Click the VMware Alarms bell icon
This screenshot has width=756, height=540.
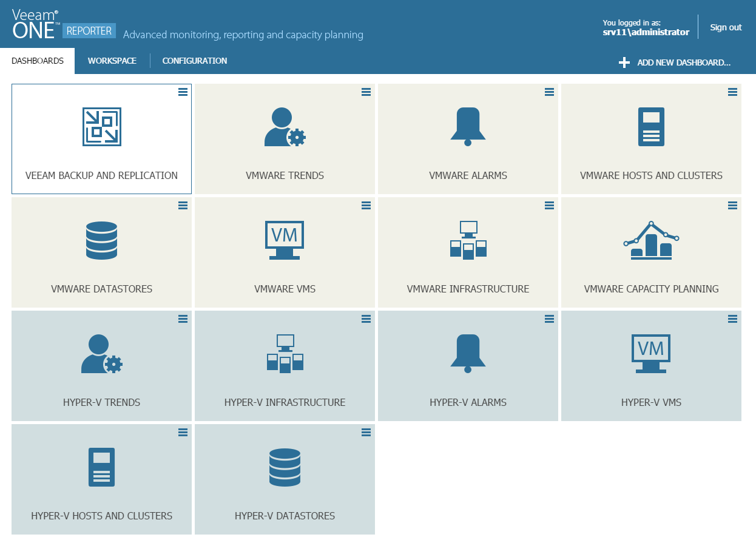point(468,127)
